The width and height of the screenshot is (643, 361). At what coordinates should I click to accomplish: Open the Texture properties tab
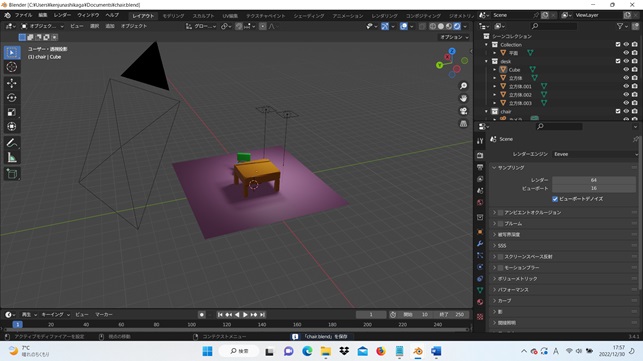point(480,317)
